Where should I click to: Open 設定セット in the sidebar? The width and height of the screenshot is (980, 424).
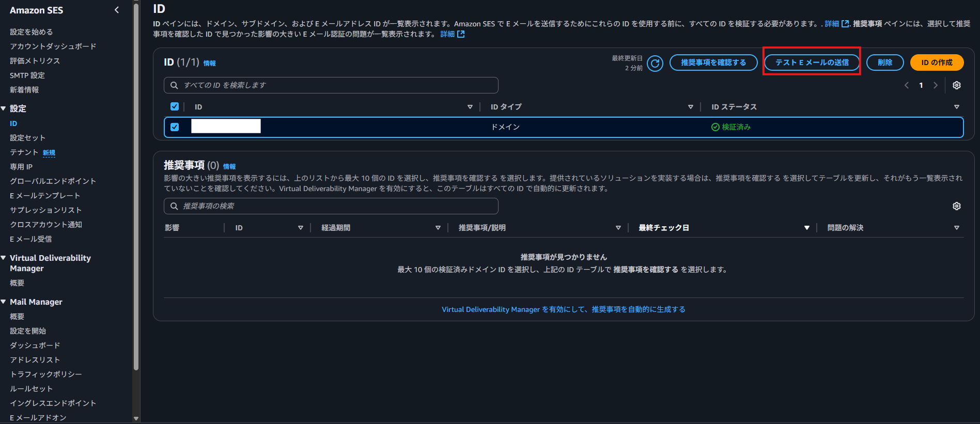[x=27, y=138]
